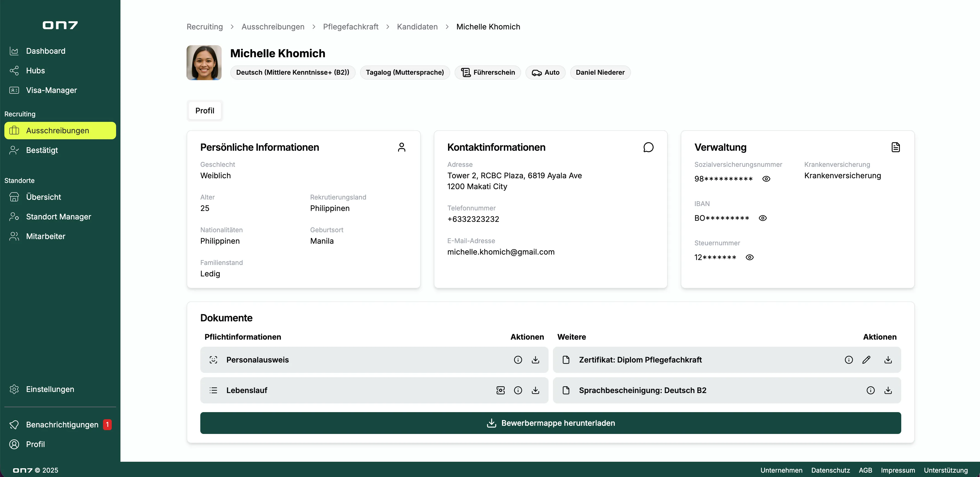Open the chat icon on Kontaktinformationen
This screenshot has height=477, width=980.
coord(648,147)
